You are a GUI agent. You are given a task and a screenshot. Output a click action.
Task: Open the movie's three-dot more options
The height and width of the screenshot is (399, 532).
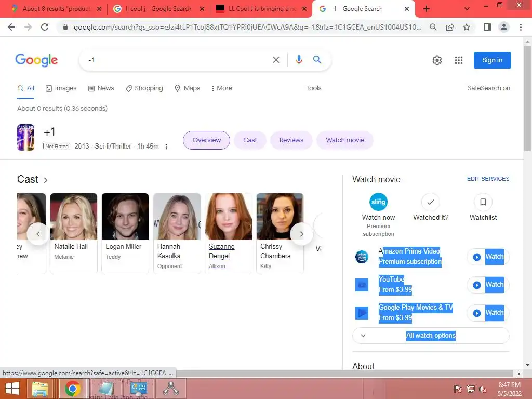[166, 147]
